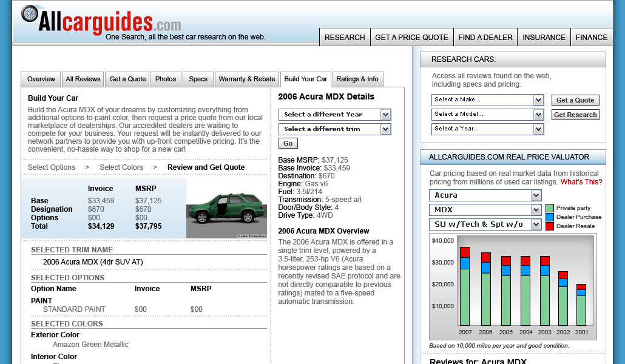Open FIND A DEALER in top navigation
Image resolution: width=625 pixels, height=364 pixels.
pos(485,37)
